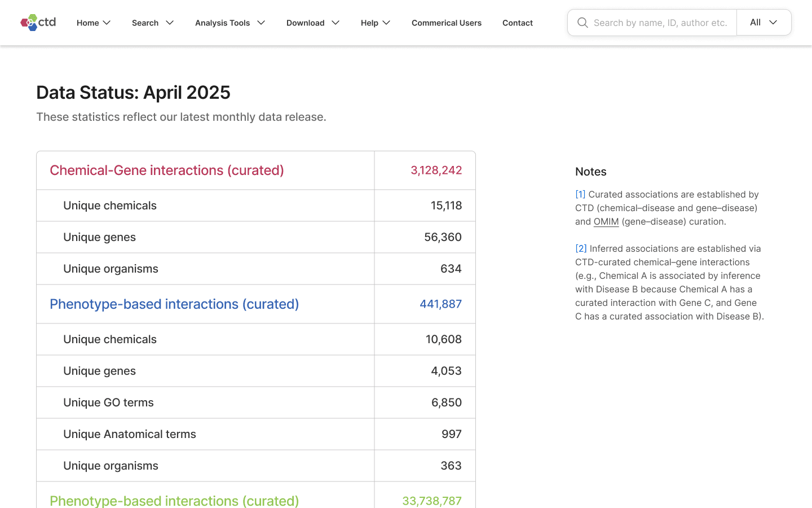Screen dimensions: 812x508
Task: Click the magnifying glass search icon
Action: [582, 23]
